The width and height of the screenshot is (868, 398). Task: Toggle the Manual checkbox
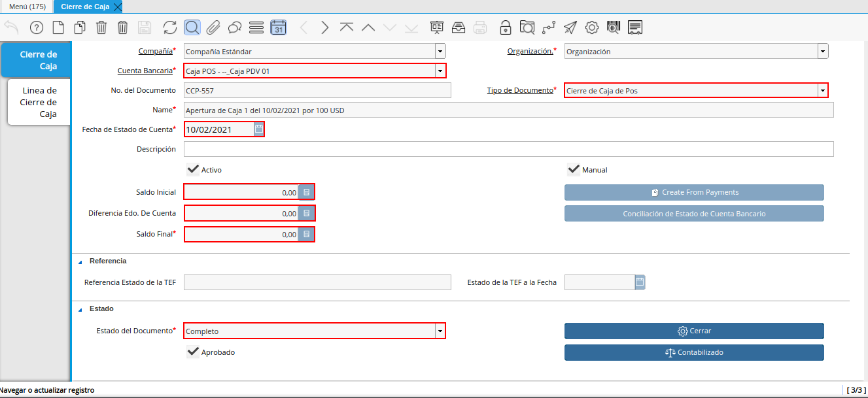click(x=574, y=169)
